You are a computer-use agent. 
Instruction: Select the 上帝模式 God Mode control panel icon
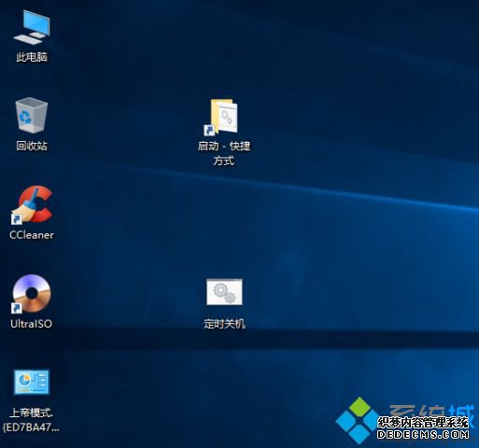(32, 382)
